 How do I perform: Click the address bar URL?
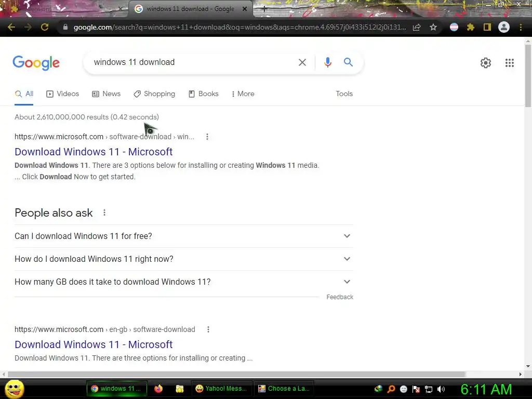pyautogui.click(x=240, y=27)
